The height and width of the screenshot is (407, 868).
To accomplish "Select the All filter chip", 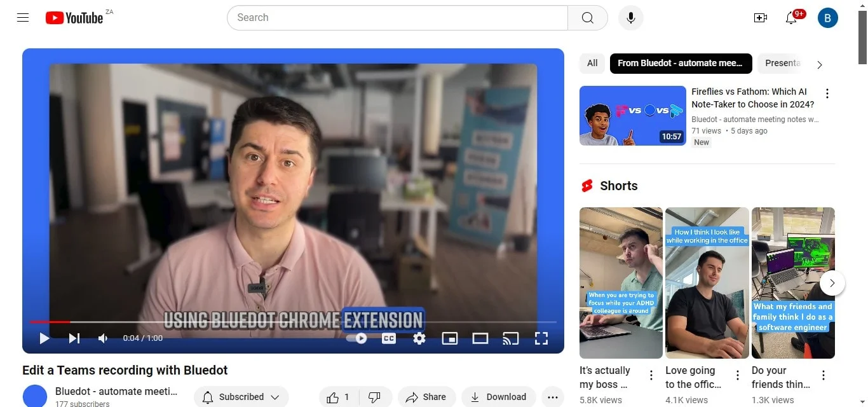I will (x=592, y=64).
